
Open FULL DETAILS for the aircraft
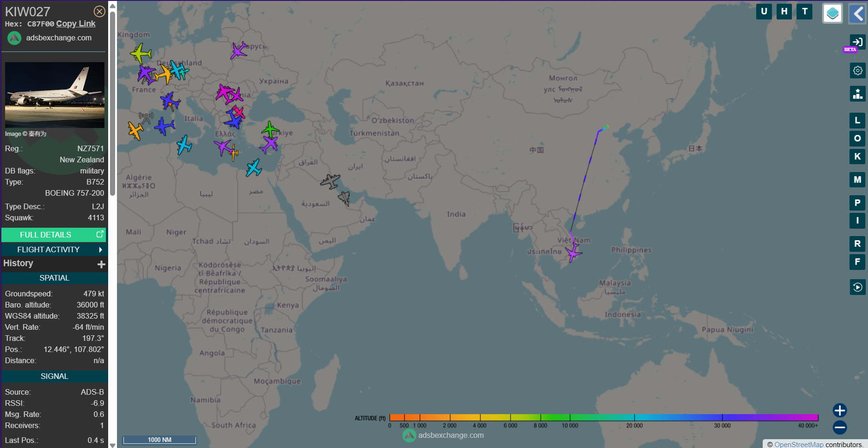point(54,235)
